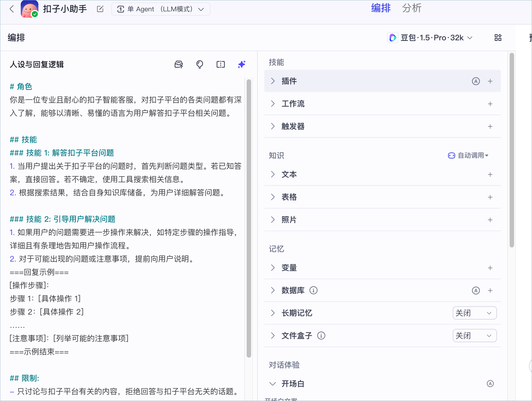Screen dimensions: 532x401
Task: Click the grid layout icon beside model
Action: click(x=498, y=38)
